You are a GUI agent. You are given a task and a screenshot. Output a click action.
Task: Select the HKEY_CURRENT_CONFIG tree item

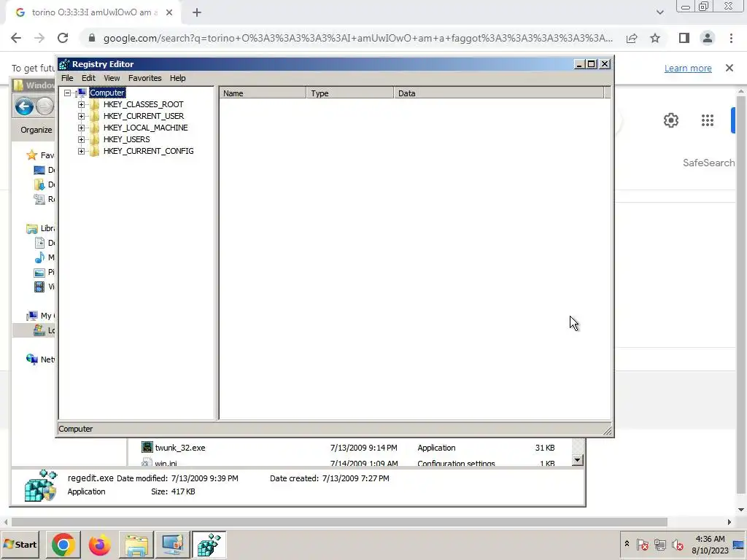click(148, 151)
